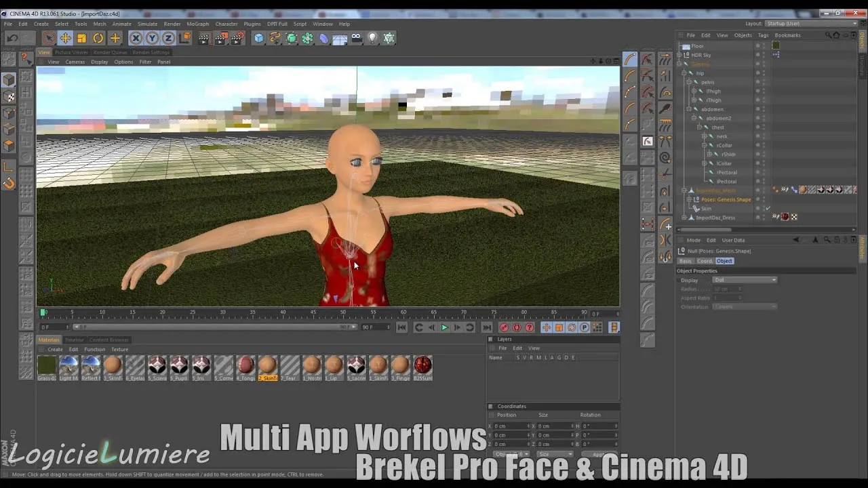Open Attributes User Data menu
The height and width of the screenshot is (488, 868).
pos(733,240)
